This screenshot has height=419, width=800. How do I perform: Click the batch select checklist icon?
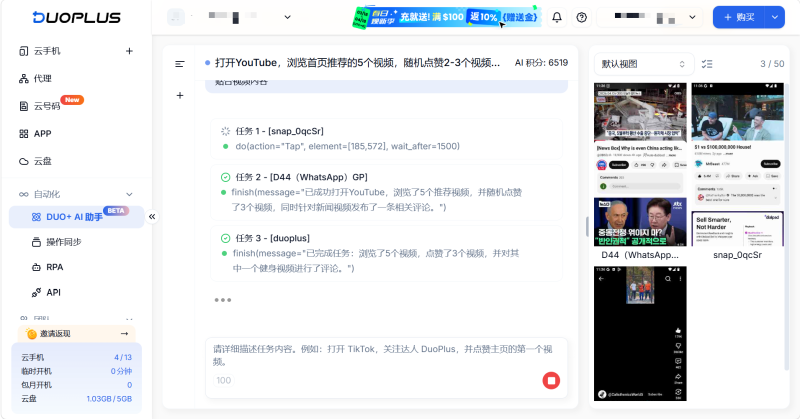pyautogui.click(x=707, y=64)
